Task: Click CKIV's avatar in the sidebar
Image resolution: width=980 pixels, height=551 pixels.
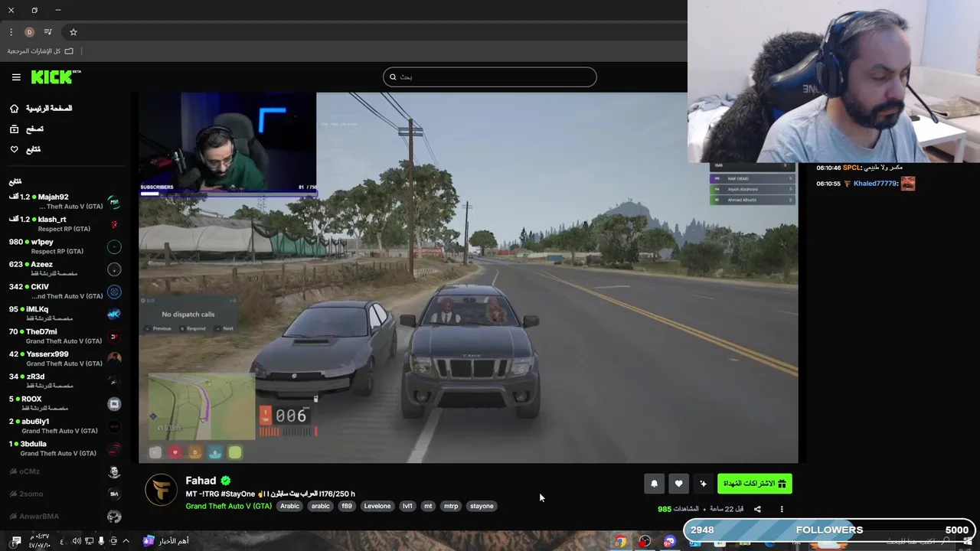Action: tap(114, 292)
